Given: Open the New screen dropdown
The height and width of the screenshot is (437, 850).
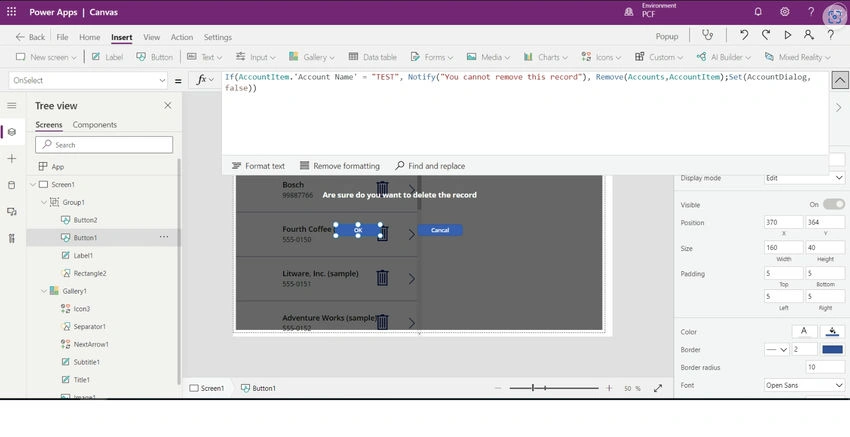Looking at the screenshot, I should tap(46, 57).
